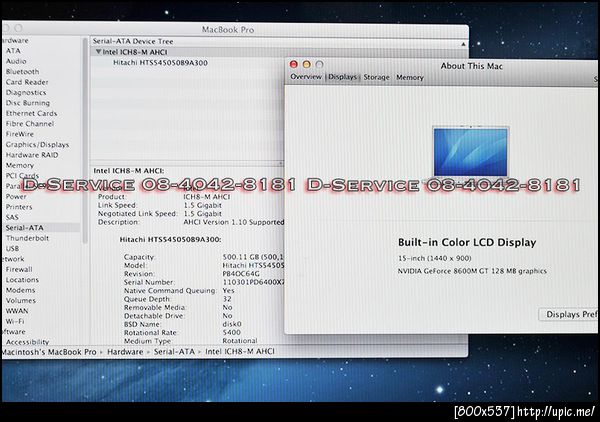Click the Queue Depth value 32

click(227, 299)
